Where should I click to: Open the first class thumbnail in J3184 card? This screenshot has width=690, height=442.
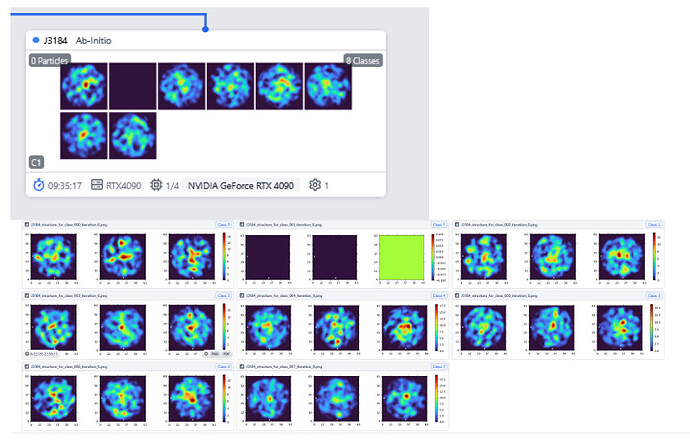tap(84, 86)
